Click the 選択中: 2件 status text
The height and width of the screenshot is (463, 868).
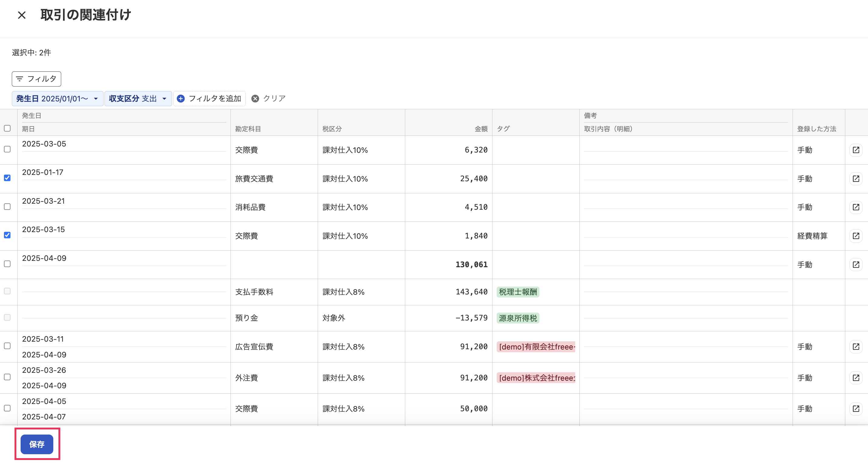(31, 53)
